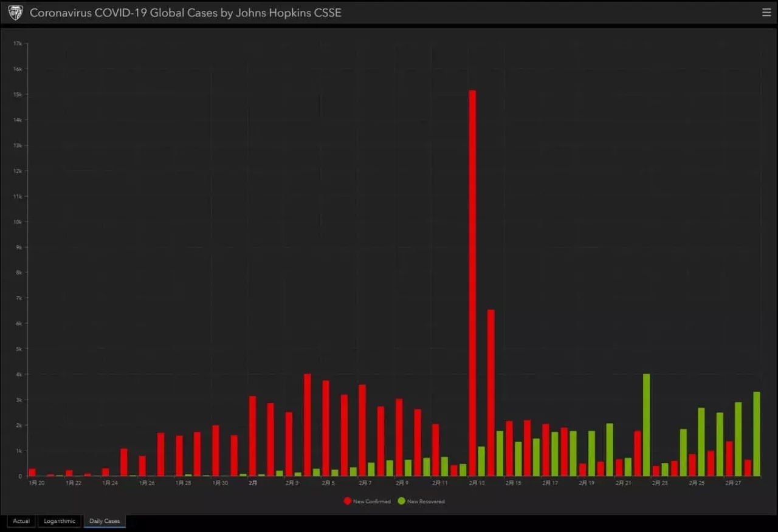Viewport: 778px width, 532px height.
Task: Click the dashboard title text
Action: tap(185, 13)
